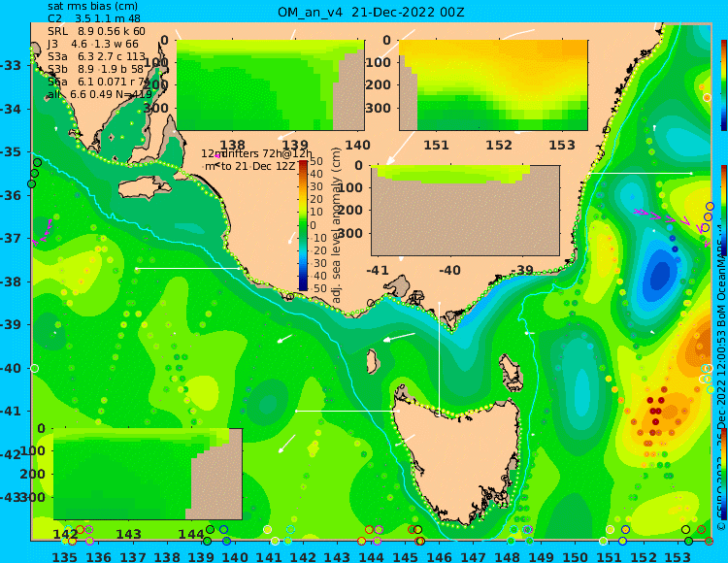Click the orange warm eddy with dark red dots
Viewport: 728px width, 563px height.
pyautogui.click(x=664, y=413)
